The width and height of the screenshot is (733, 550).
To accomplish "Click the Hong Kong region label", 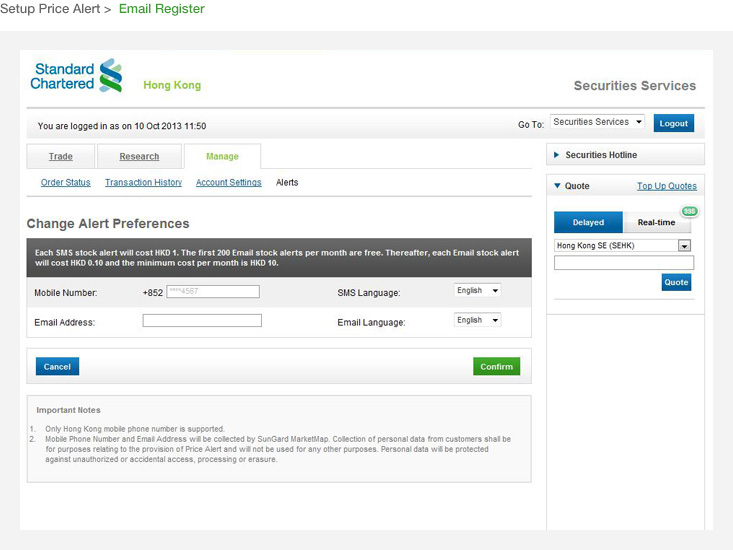I will tap(172, 85).
